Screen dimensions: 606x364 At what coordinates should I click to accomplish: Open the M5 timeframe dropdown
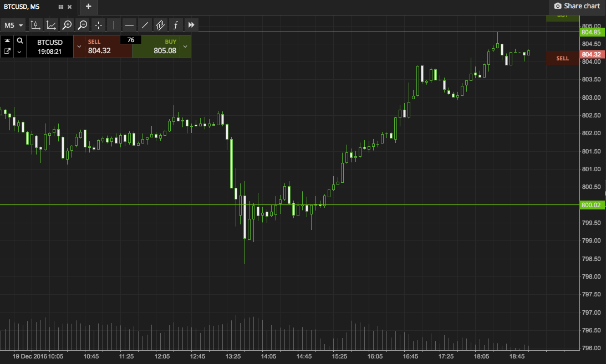[x=13, y=25]
